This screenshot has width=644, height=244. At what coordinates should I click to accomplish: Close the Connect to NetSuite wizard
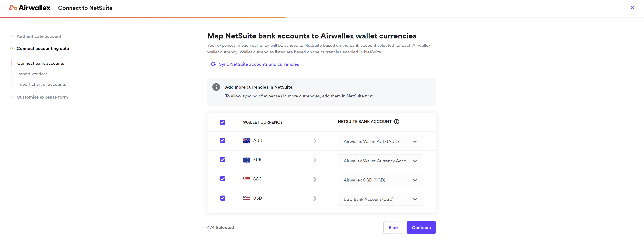(x=632, y=7)
